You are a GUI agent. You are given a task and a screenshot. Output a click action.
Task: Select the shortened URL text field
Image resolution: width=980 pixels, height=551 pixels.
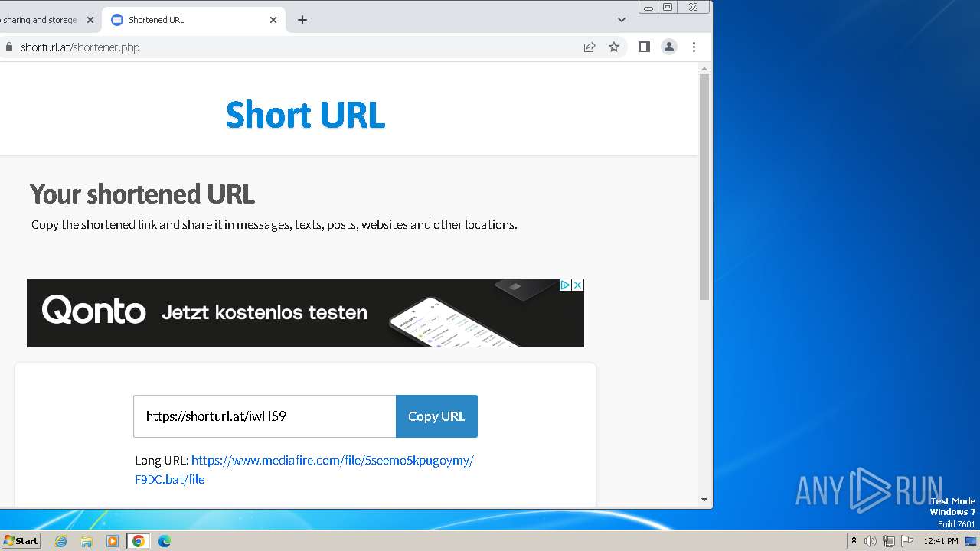[x=265, y=416]
